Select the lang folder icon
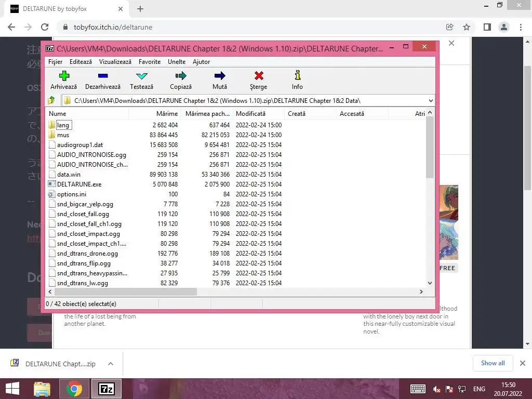532x399 pixels. [x=51, y=125]
